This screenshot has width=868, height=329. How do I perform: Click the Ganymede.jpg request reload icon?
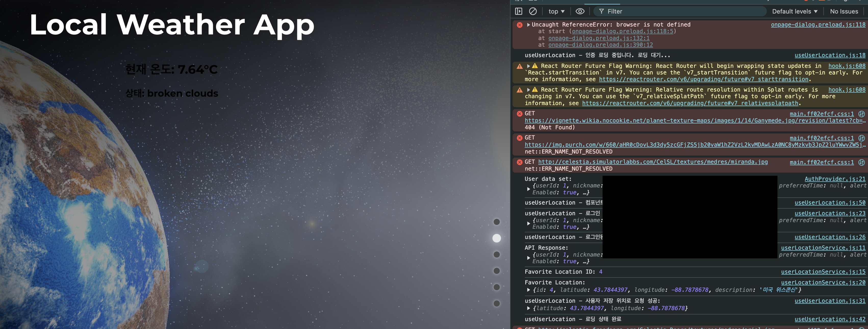pos(861,114)
